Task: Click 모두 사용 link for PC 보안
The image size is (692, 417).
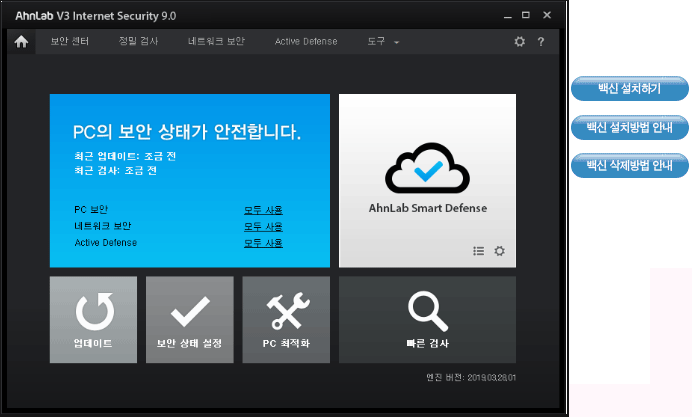Action: tap(263, 210)
